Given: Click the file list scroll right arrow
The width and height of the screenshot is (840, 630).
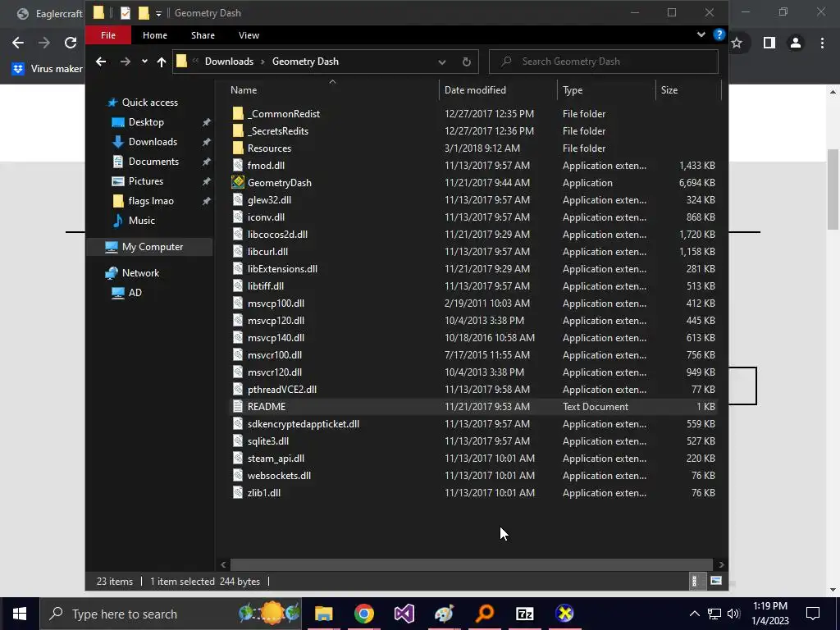Looking at the screenshot, I should click(x=721, y=564).
